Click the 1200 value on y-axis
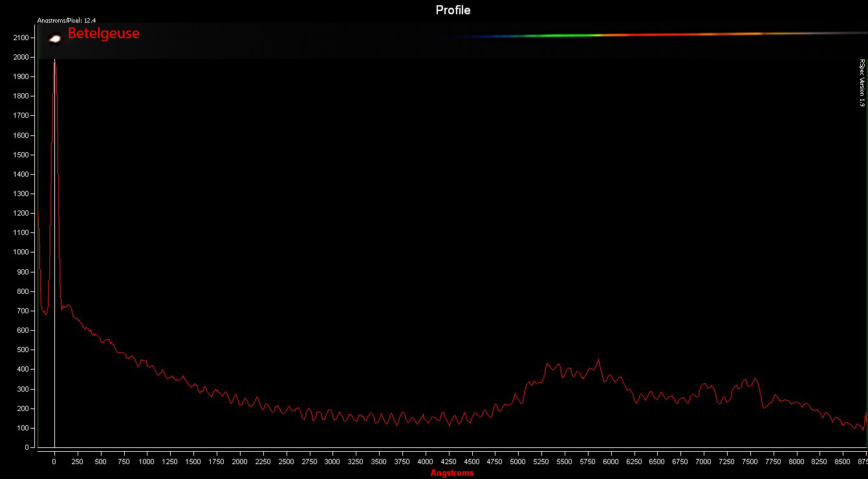The image size is (868, 479). [x=21, y=213]
